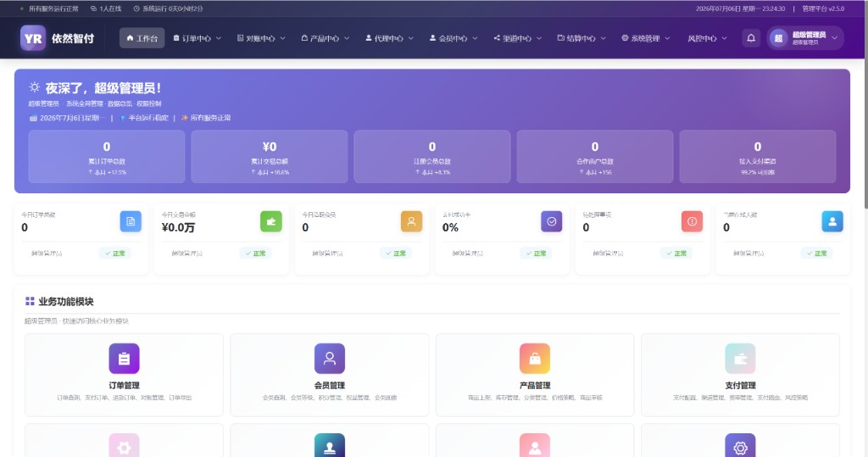Open the 风控中心 menu

pyautogui.click(x=707, y=38)
